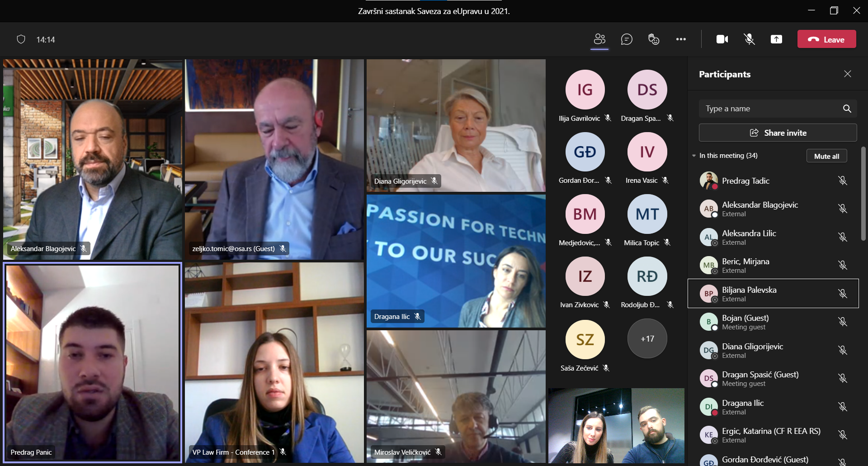Click the Share invite button
This screenshot has width=868, height=466.
778,133
